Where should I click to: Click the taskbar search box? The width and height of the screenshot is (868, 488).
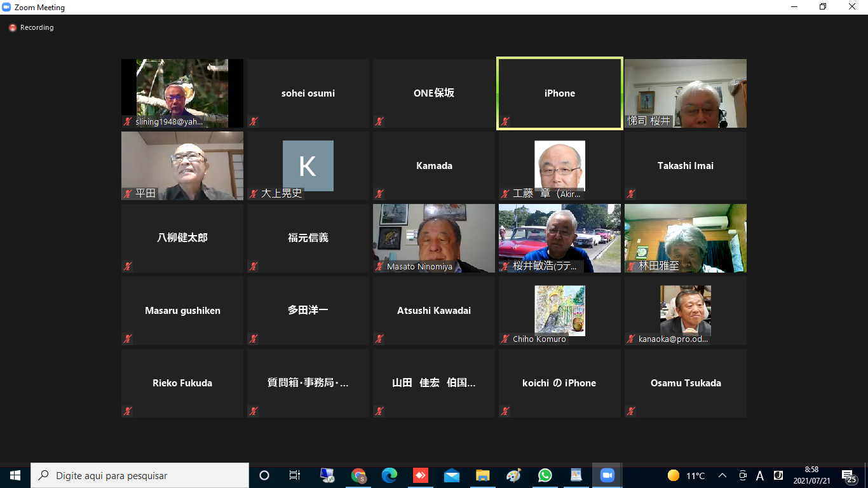point(140,475)
